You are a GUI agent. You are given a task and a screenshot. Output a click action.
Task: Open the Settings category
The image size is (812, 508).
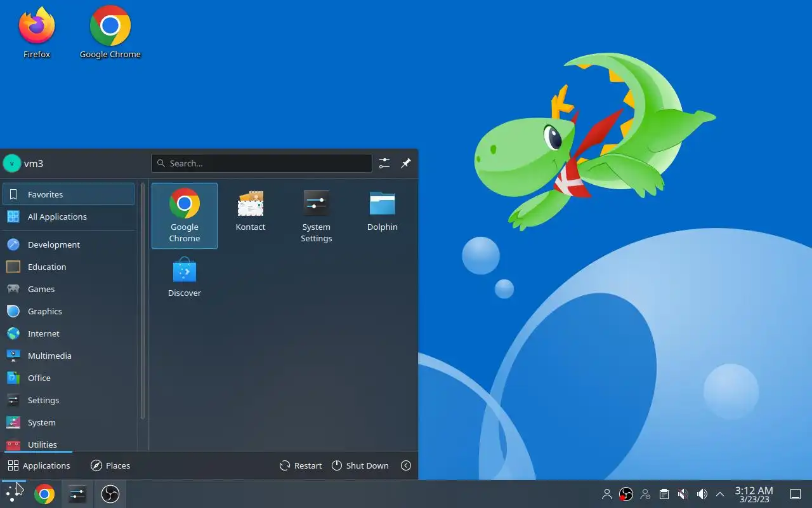click(x=69, y=400)
